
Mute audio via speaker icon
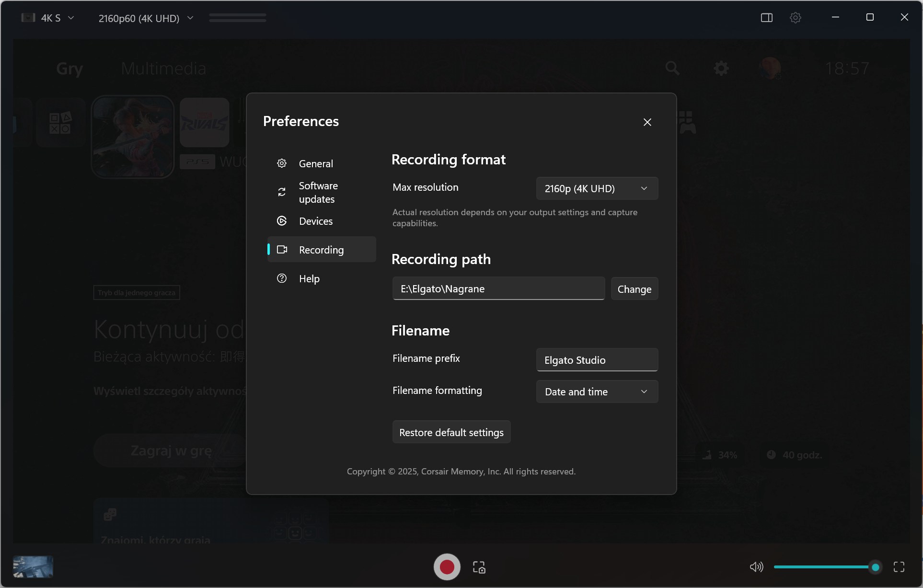coord(756,567)
